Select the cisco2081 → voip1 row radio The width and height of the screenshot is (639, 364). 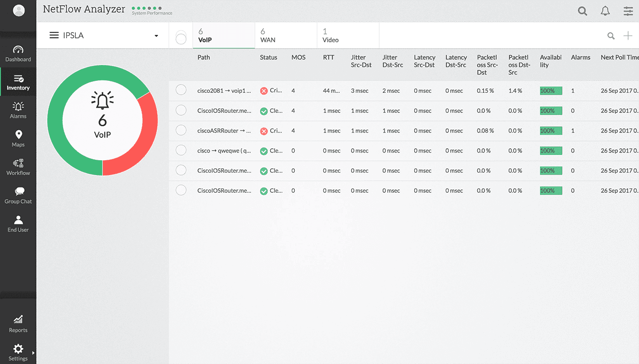click(181, 90)
